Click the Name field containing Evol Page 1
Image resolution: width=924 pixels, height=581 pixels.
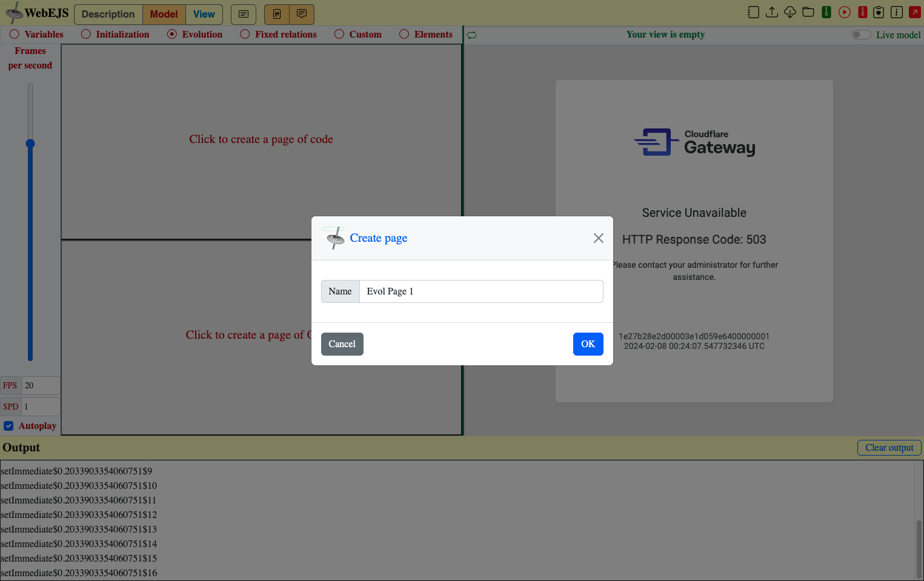pos(481,291)
